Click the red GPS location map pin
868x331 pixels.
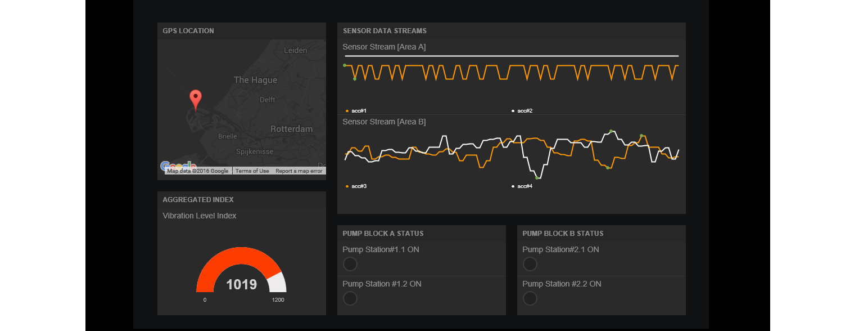pos(196,100)
